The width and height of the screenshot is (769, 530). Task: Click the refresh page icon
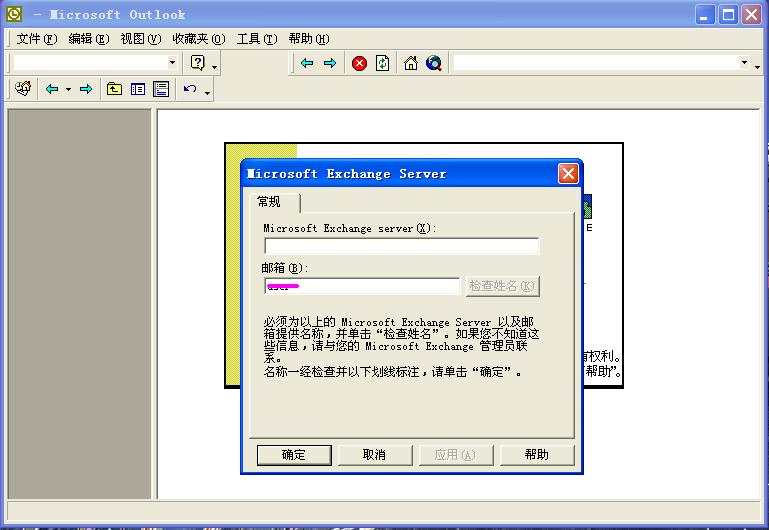tap(383, 63)
